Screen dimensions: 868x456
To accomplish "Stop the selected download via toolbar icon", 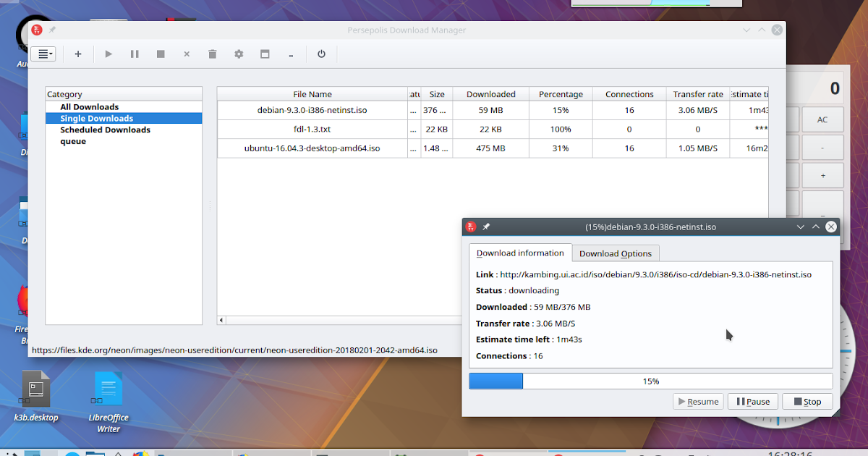I will pos(161,54).
